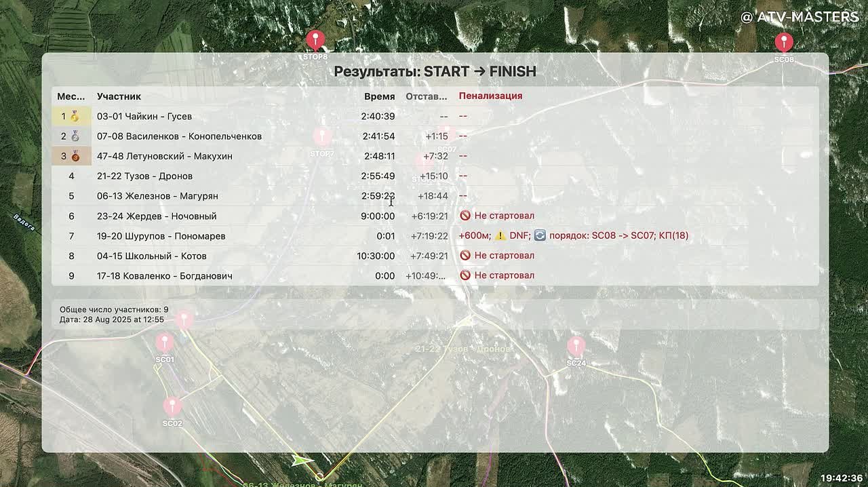Click the DNF warning triangle icon

point(500,235)
